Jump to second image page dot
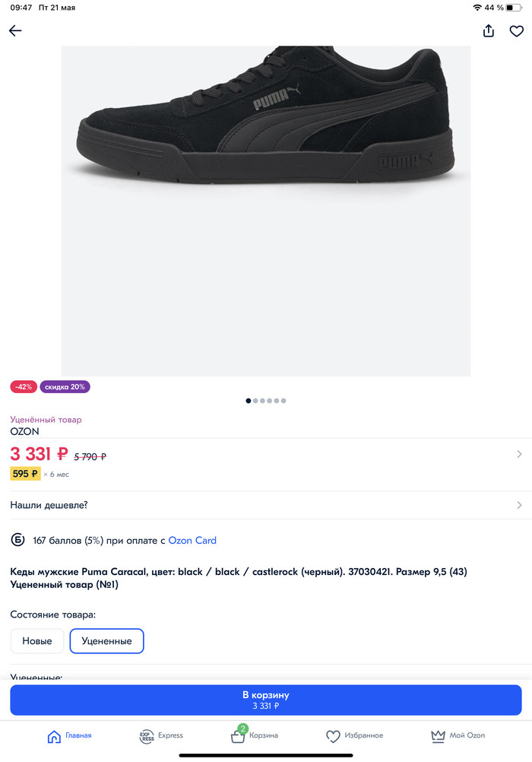Viewport: 532px width, 762px height. tap(256, 401)
